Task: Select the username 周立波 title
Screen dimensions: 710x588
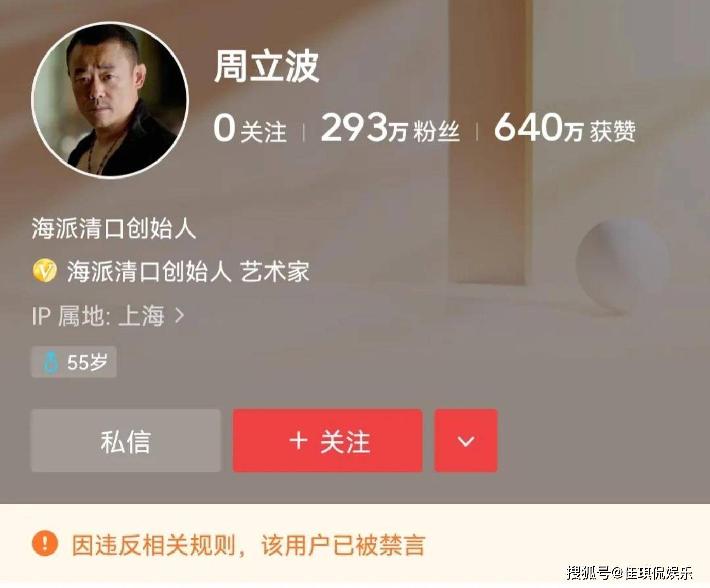Action: pyautogui.click(x=267, y=67)
